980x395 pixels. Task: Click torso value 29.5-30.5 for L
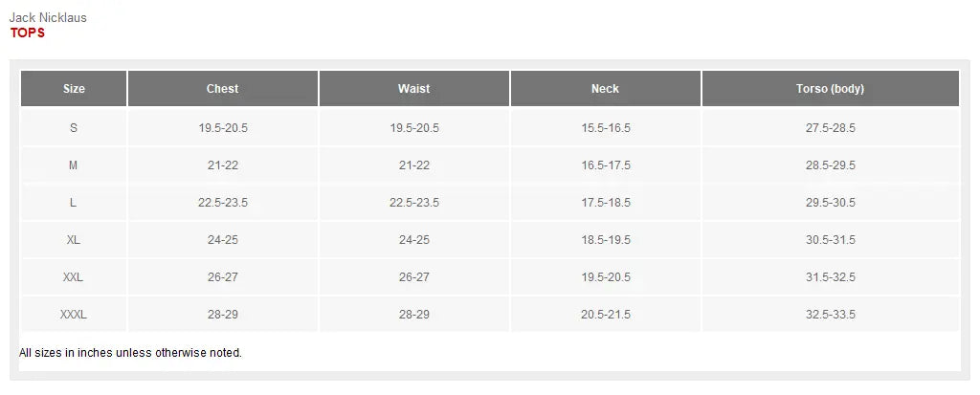830,203
